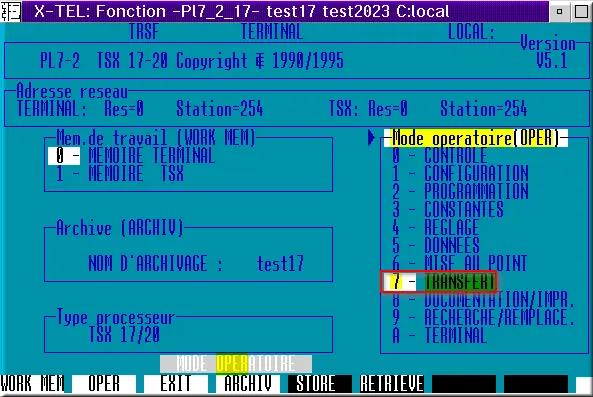Select 1 - MEMOIRE TSX work memory
Screen dimensions: 593x397
pos(120,174)
